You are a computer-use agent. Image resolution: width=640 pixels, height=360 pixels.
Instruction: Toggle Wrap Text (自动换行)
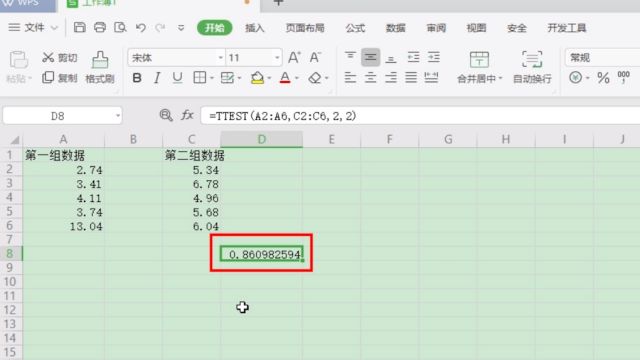click(x=532, y=67)
